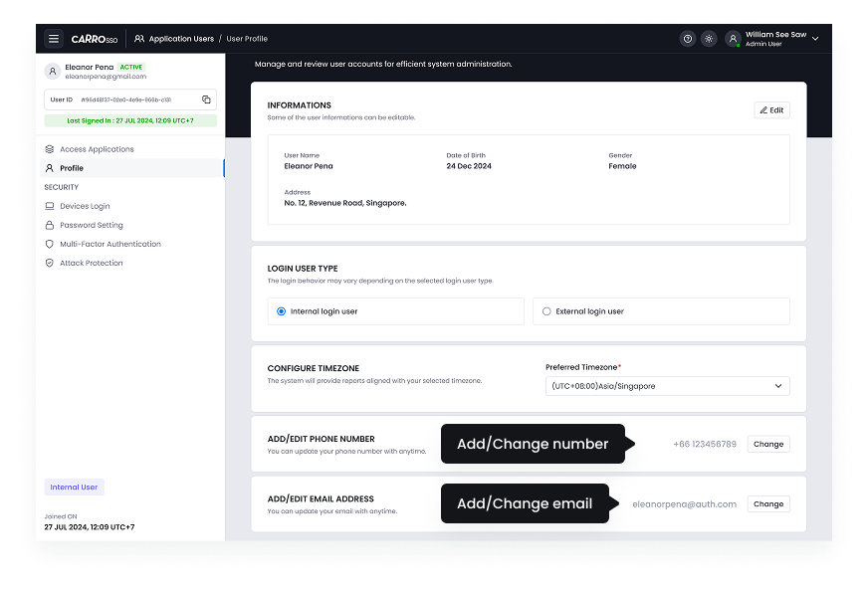The height and width of the screenshot is (589, 868).
Task: Toggle the light theme icon in the header
Action: click(709, 38)
